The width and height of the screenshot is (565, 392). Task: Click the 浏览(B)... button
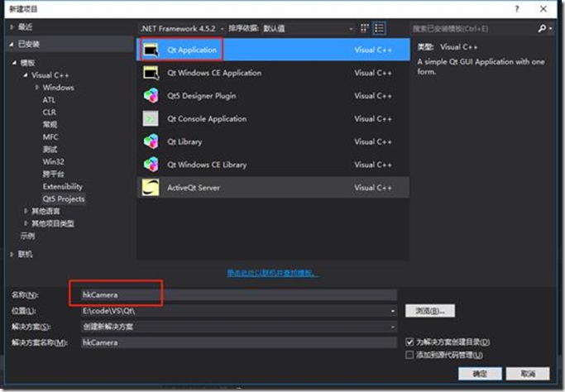coord(430,311)
